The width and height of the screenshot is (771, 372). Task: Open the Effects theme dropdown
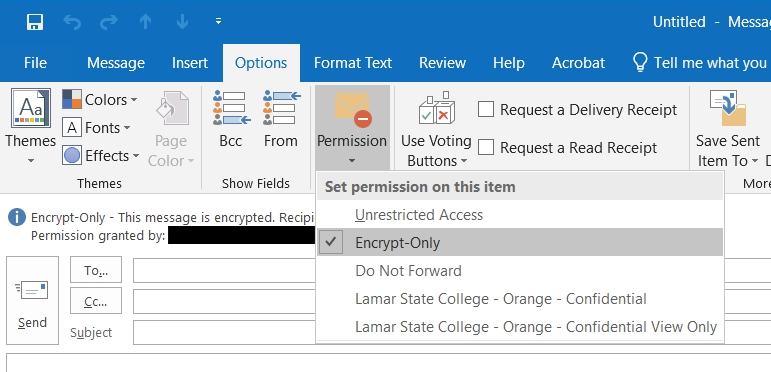[x=101, y=156]
